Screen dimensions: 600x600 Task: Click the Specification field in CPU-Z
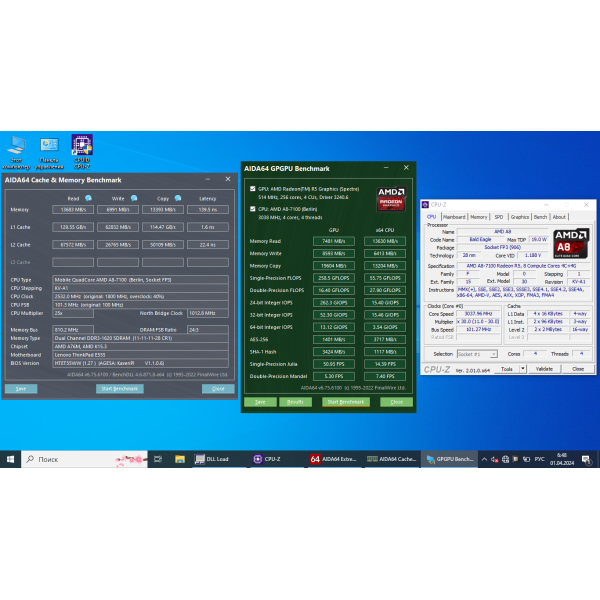pyautogui.click(x=522, y=266)
